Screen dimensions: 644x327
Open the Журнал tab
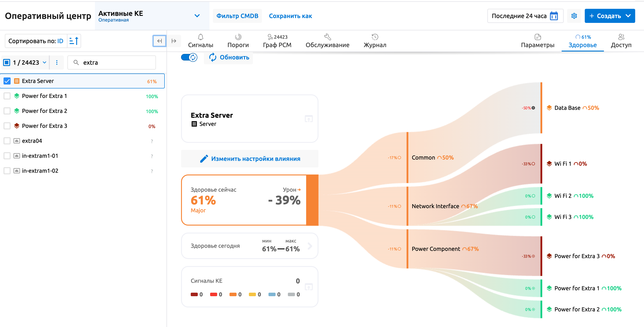click(x=375, y=41)
